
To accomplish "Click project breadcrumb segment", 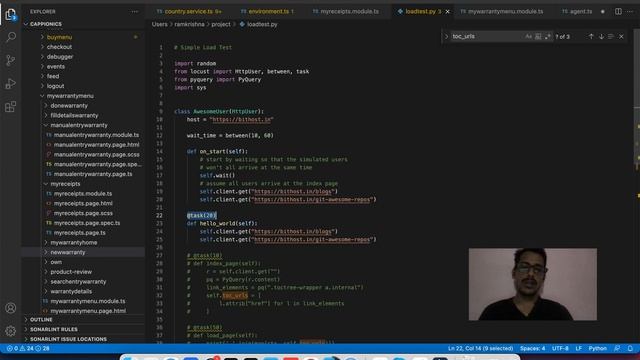I will click(x=221, y=24).
